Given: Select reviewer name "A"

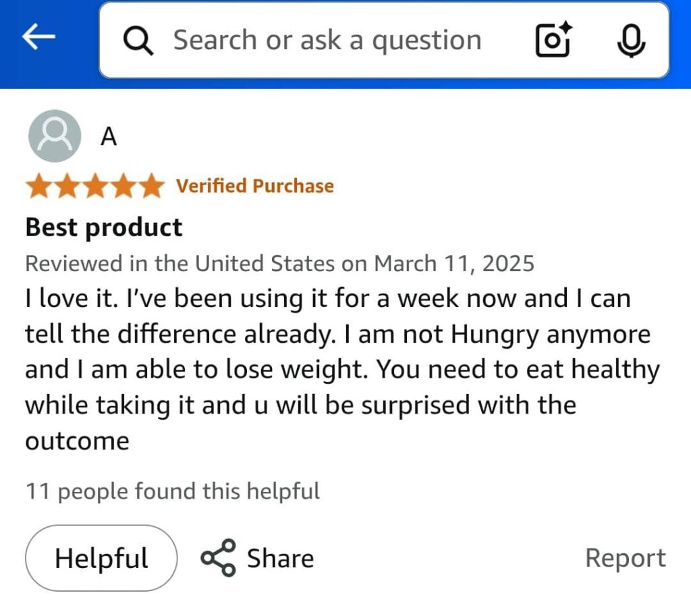Looking at the screenshot, I should pyautogui.click(x=109, y=137).
